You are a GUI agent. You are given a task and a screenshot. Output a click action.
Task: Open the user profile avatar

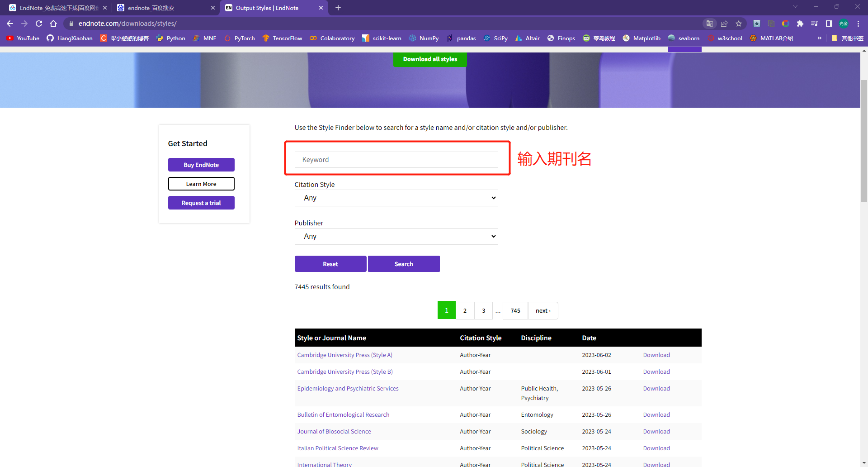(844, 24)
